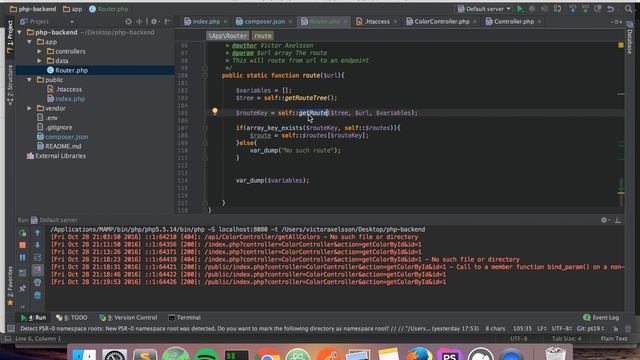Click the yellow inspection indicator square

[x=621, y=45]
